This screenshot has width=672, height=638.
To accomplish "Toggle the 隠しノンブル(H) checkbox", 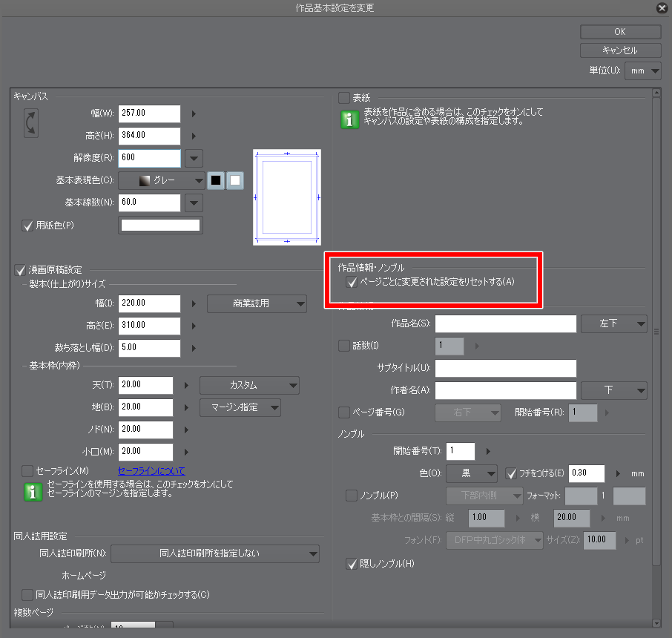I will (x=352, y=565).
